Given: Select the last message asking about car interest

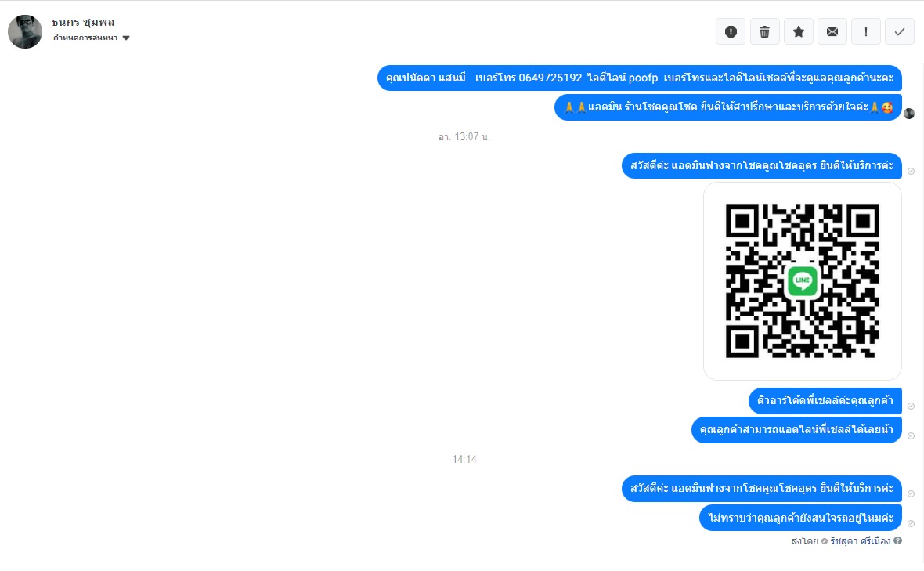Looking at the screenshot, I should 800,518.
